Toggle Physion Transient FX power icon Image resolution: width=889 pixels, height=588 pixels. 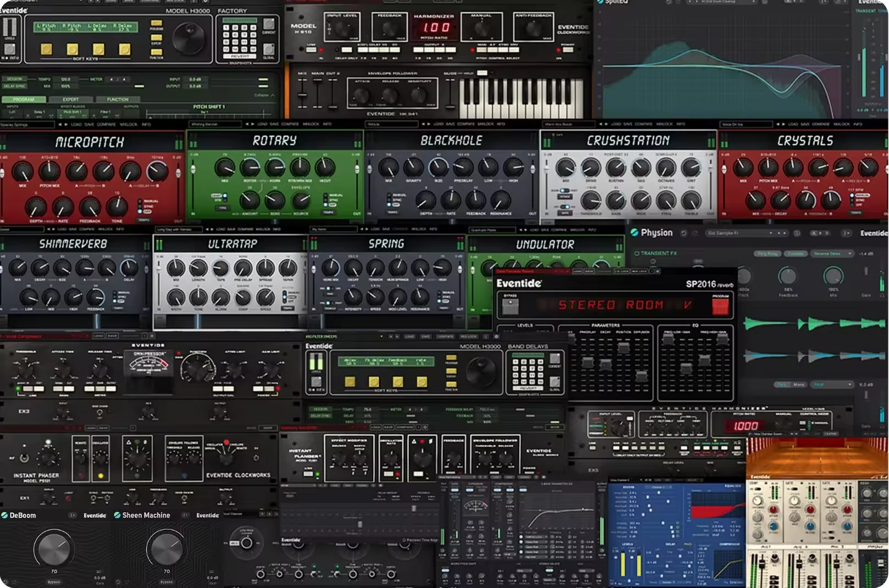pos(637,253)
